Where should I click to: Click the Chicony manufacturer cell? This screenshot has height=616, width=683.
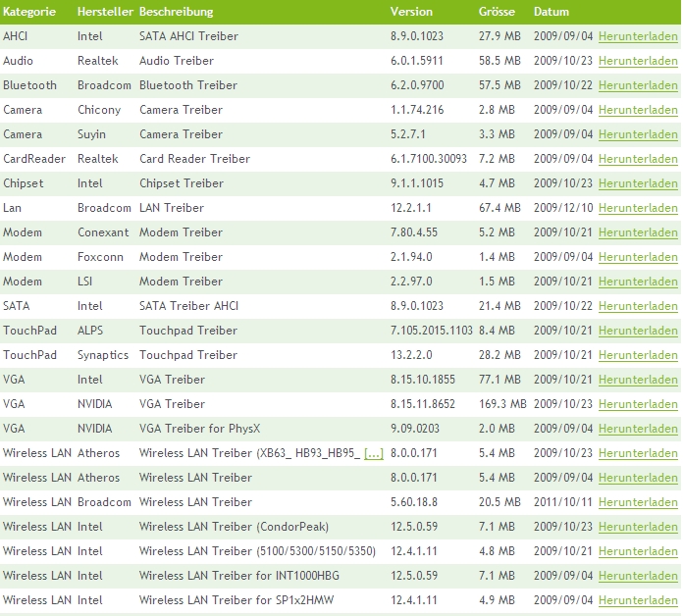[x=99, y=110]
